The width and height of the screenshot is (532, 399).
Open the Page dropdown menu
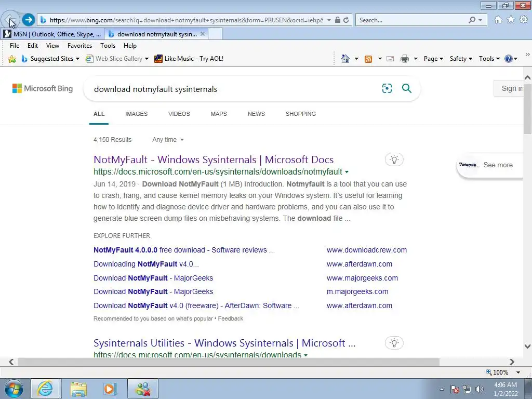[433, 59]
